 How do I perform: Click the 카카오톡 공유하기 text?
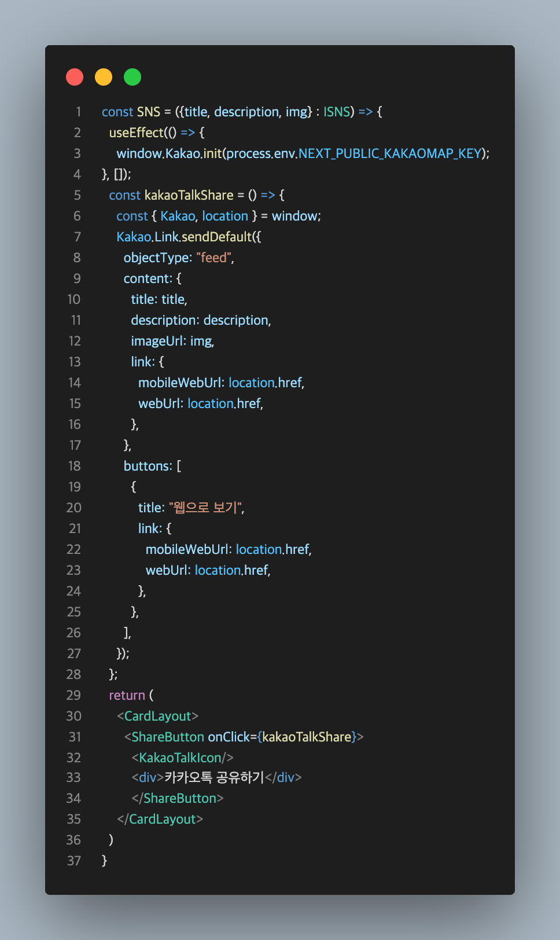click(x=215, y=777)
